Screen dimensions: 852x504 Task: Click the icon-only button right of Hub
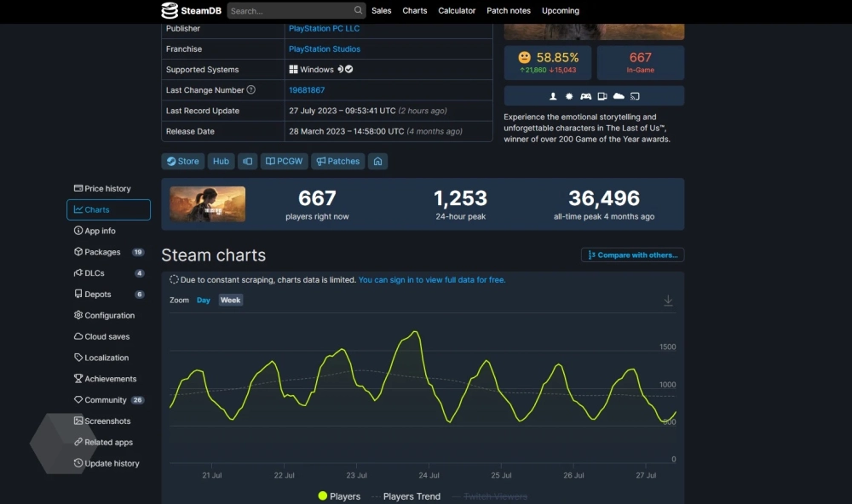click(247, 161)
